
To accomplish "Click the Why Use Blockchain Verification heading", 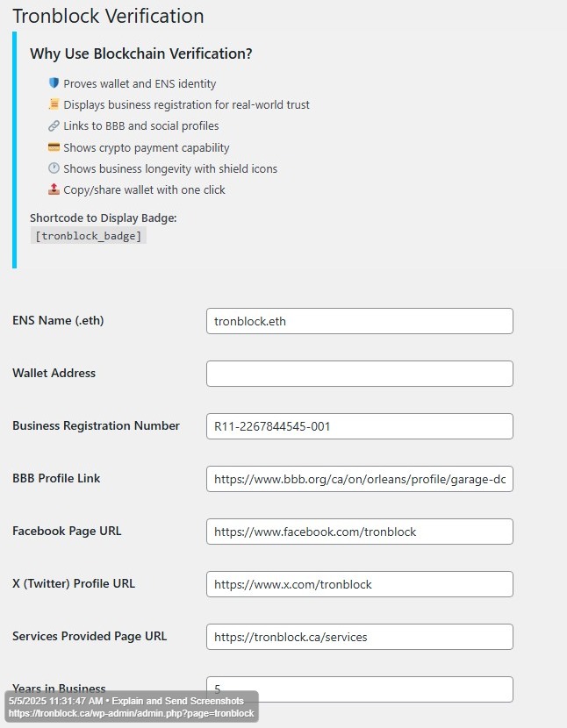I will [x=140, y=54].
